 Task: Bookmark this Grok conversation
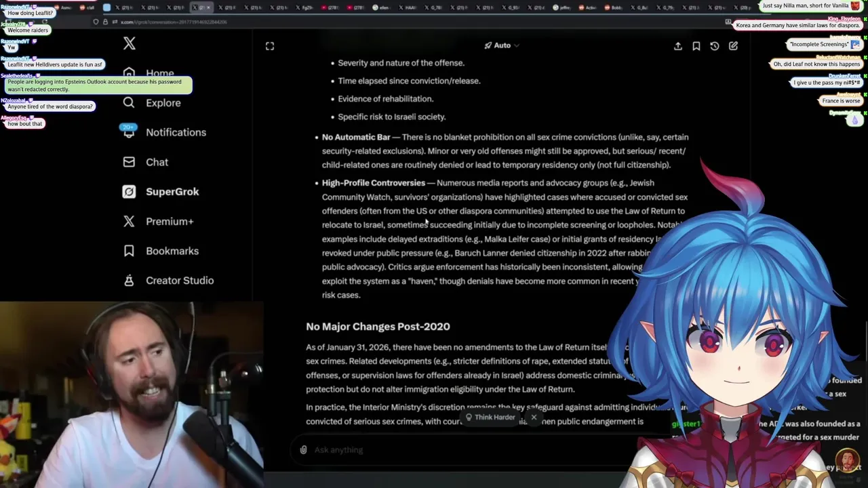coord(696,46)
